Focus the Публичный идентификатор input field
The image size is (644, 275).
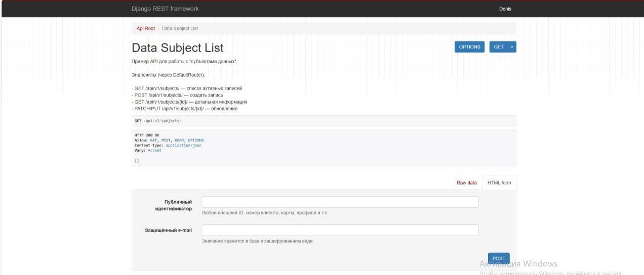340,202
